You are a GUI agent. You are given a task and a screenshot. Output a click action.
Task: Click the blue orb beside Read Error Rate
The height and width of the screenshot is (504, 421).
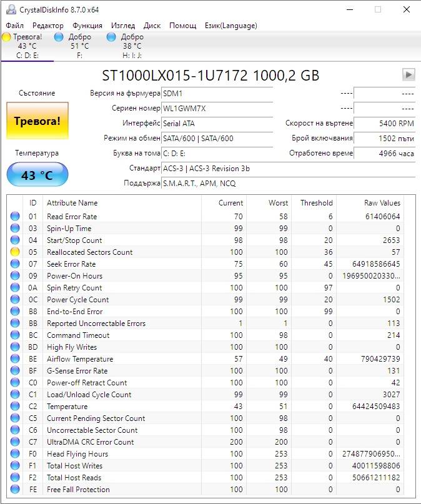[15, 216]
